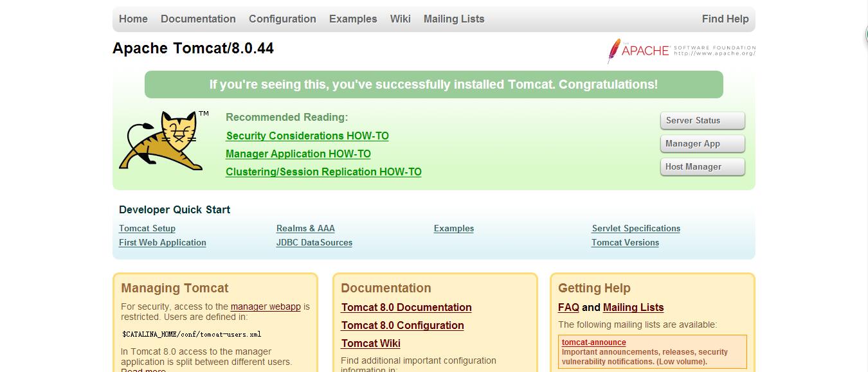This screenshot has height=372, width=868.
Task: Go to Documentation in top navigation
Action: [x=198, y=19]
